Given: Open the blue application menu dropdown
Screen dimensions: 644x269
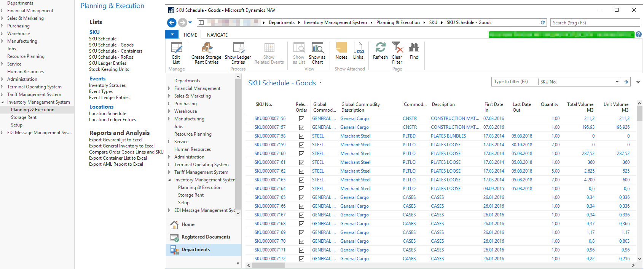Looking at the screenshot, I should coord(172,35).
